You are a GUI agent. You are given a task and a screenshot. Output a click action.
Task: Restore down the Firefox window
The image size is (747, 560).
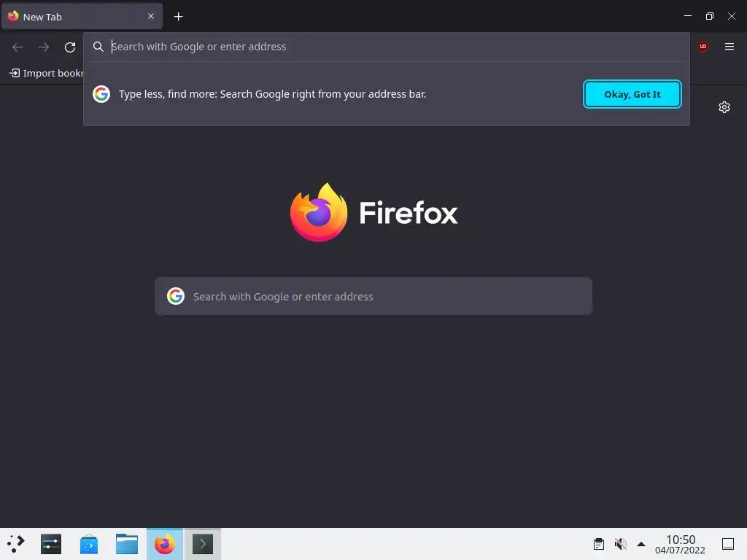pyautogui.click(x=709, y=16)
